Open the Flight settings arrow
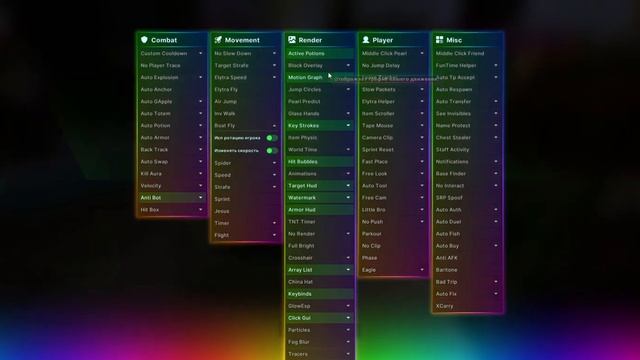The height and width of the screenshot is (360, 640). [274, 235]
